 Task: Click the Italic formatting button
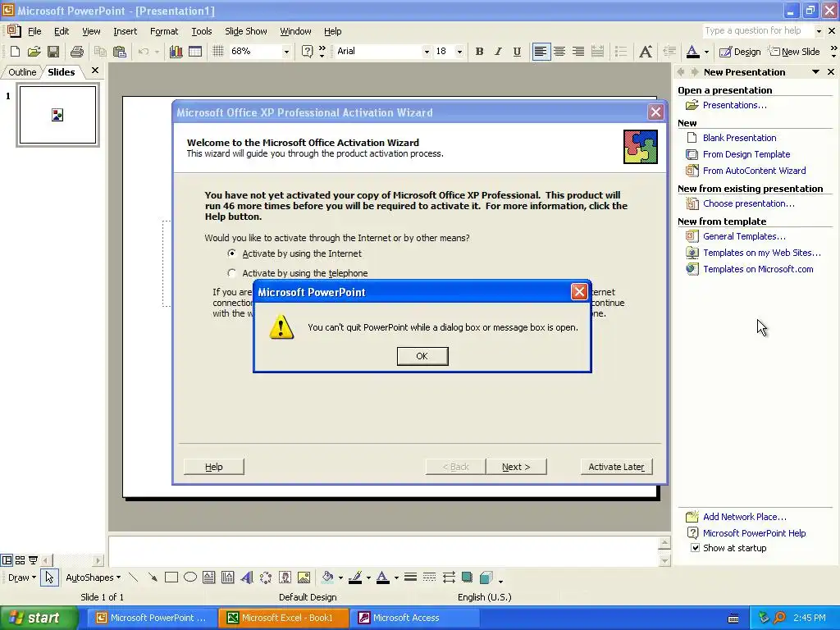498,52
